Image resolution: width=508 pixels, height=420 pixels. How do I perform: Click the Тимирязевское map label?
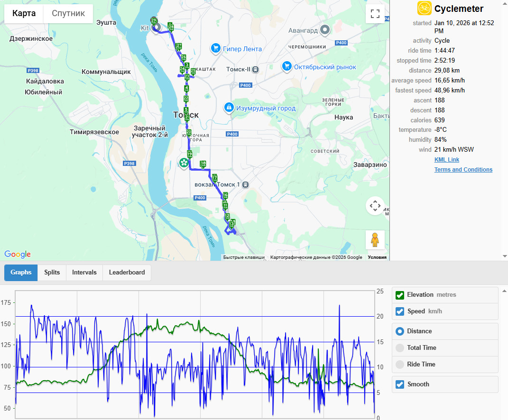coord(94,132)
